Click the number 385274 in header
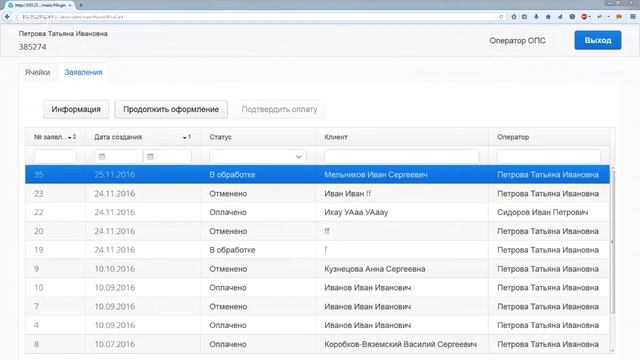Image resolution: width=640 pixels, height=360 pixels. (x=32, y=47)
